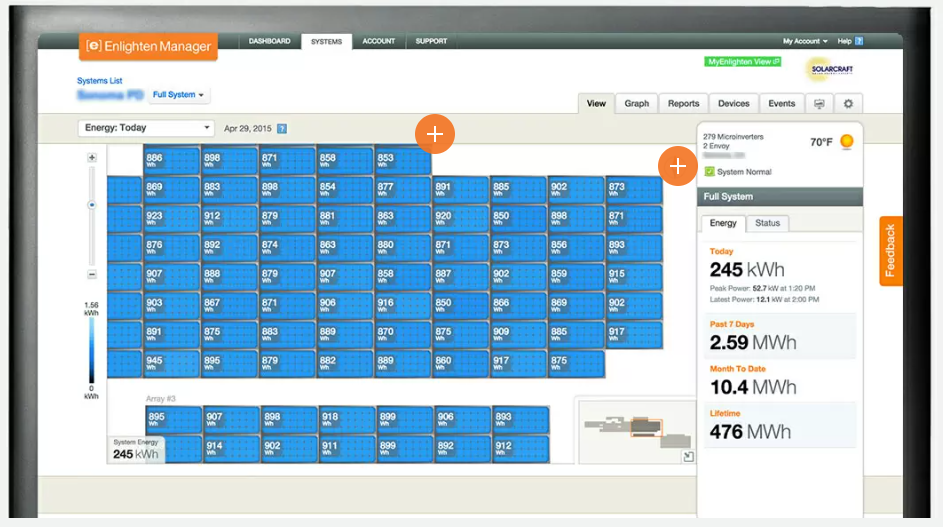Open the settings gear tab
This screenshot has height=527, width=943.
848,103
